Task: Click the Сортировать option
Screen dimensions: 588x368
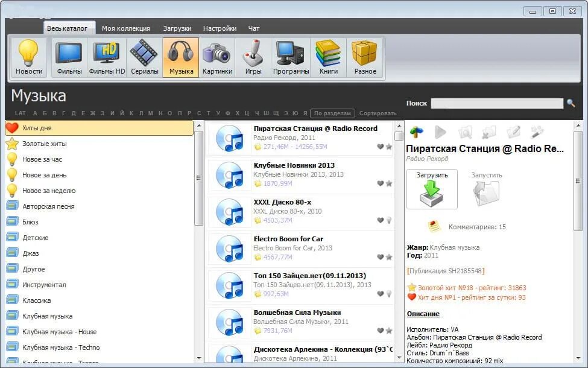Action: pos(378,113)
